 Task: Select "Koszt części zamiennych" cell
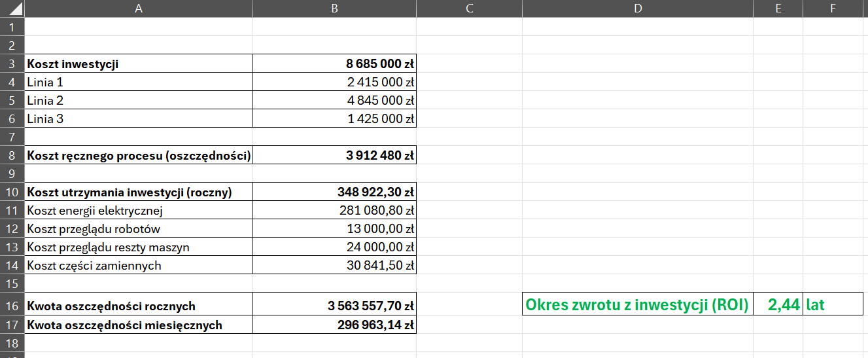(138, 265)
